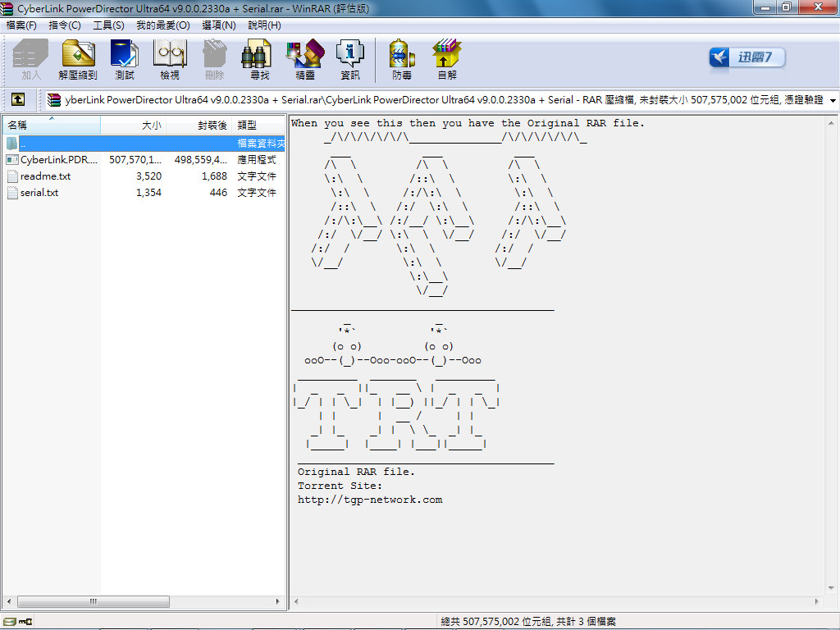Click the 'Torrent Site:' comment line
The image size is (840, 630).
[x=340, y=486]
